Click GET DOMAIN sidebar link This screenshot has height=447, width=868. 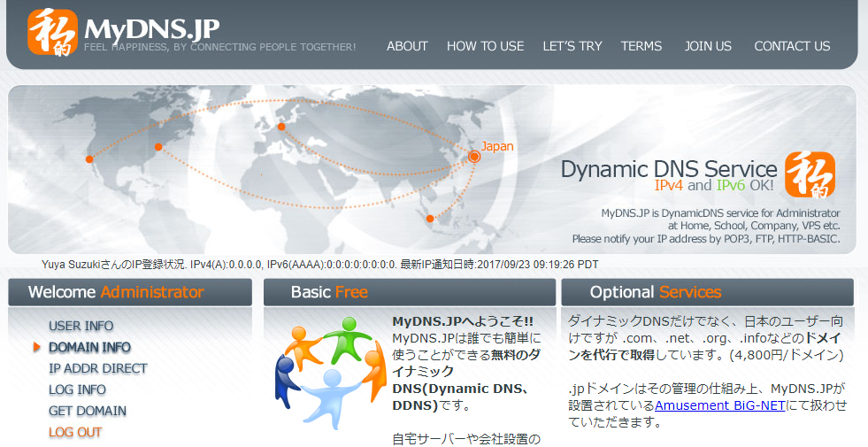click(88, 411)
